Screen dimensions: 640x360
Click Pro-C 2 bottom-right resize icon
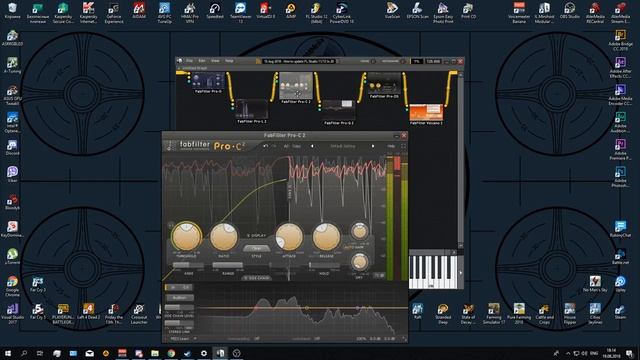click(404, 338)
